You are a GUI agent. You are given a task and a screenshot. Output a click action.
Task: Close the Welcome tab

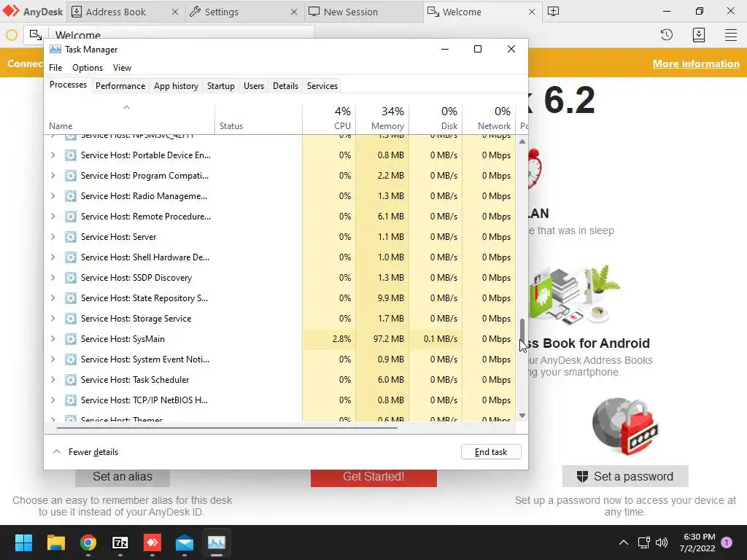532,12
